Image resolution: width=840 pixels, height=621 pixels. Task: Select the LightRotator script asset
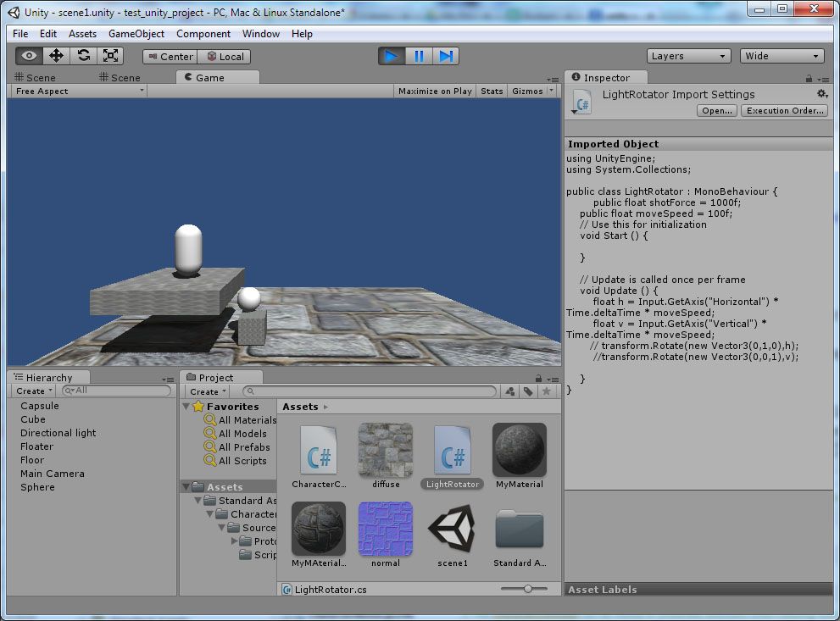[x=453, y=456]
